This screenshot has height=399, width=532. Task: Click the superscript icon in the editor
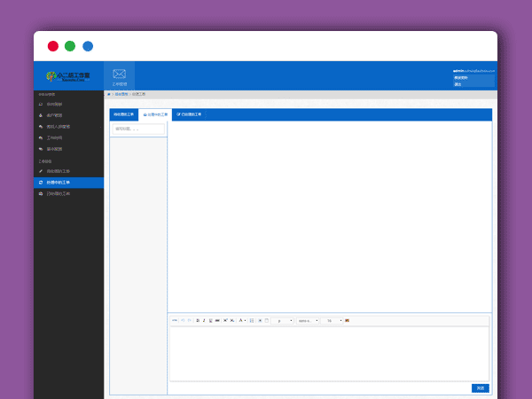point(225,320)
